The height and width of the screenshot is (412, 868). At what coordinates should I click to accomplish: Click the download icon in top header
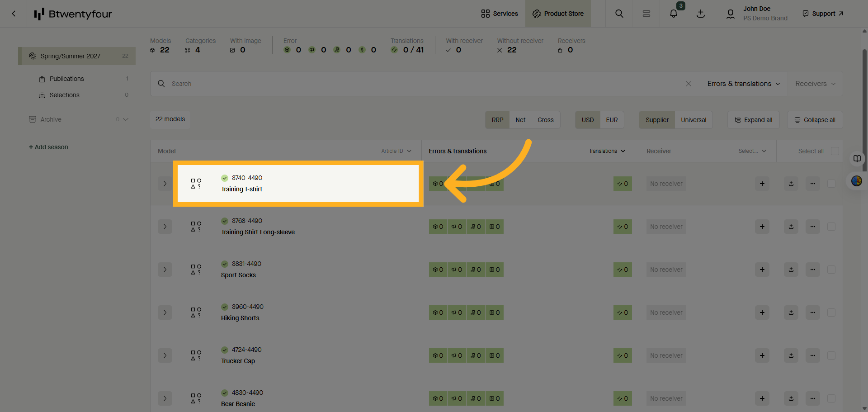tap(700, 14)
